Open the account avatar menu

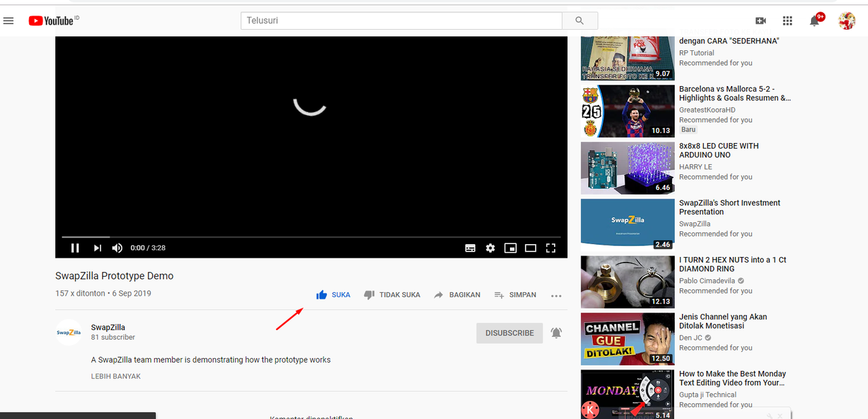(x=846, y=21)
